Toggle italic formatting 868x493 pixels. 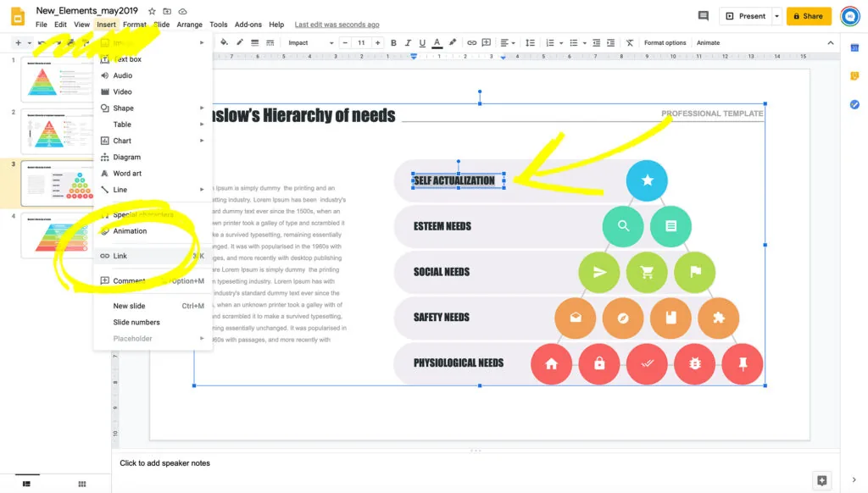coord(408,42)
